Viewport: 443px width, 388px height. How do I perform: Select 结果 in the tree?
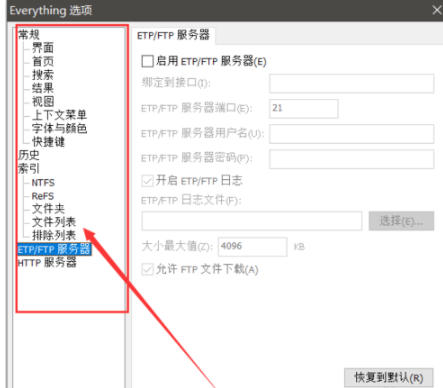(43, 88)
